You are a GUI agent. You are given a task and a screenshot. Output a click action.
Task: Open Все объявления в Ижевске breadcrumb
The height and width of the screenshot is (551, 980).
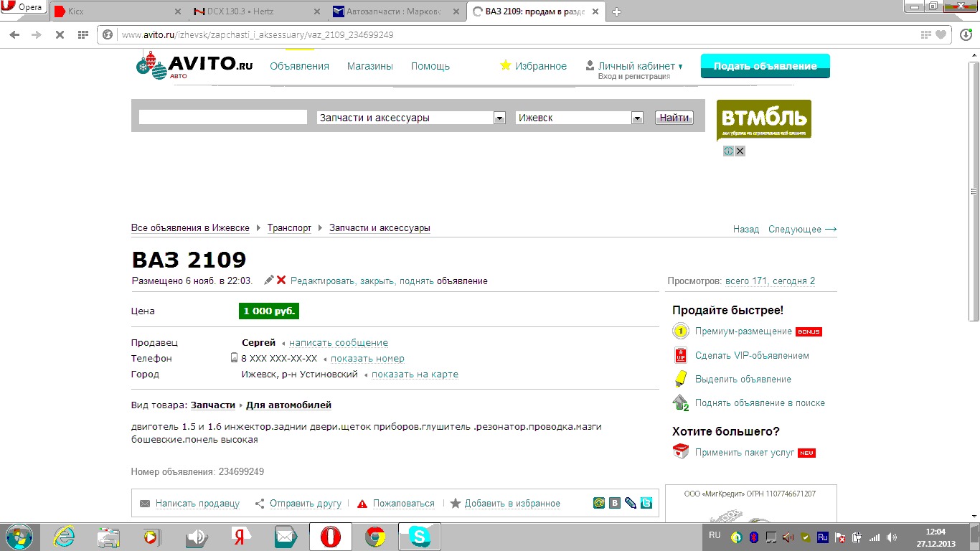[x=190, y=228]
